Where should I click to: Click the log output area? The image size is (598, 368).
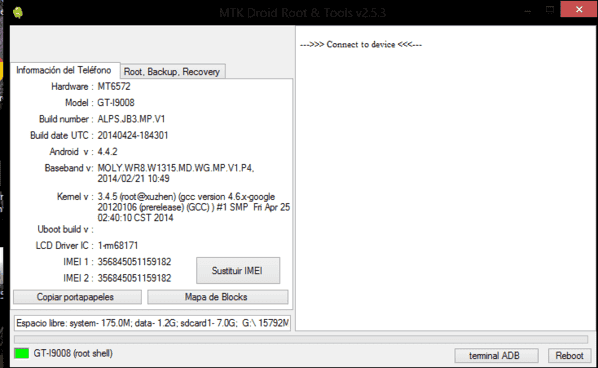(x=446, y=178)
